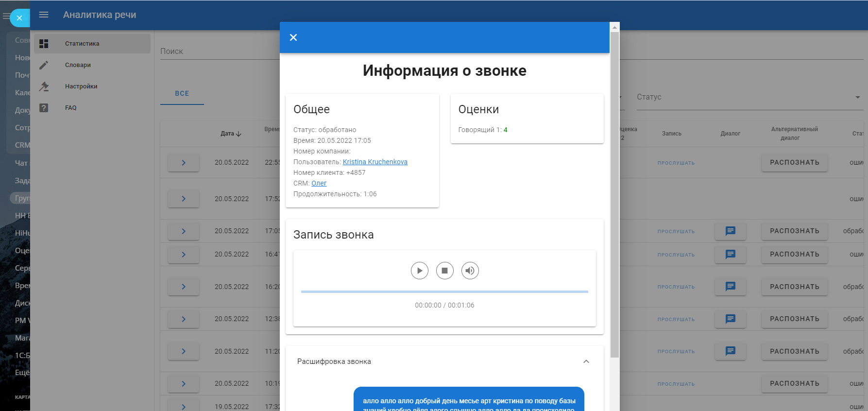Mute the call recording volume

(470, 271)
